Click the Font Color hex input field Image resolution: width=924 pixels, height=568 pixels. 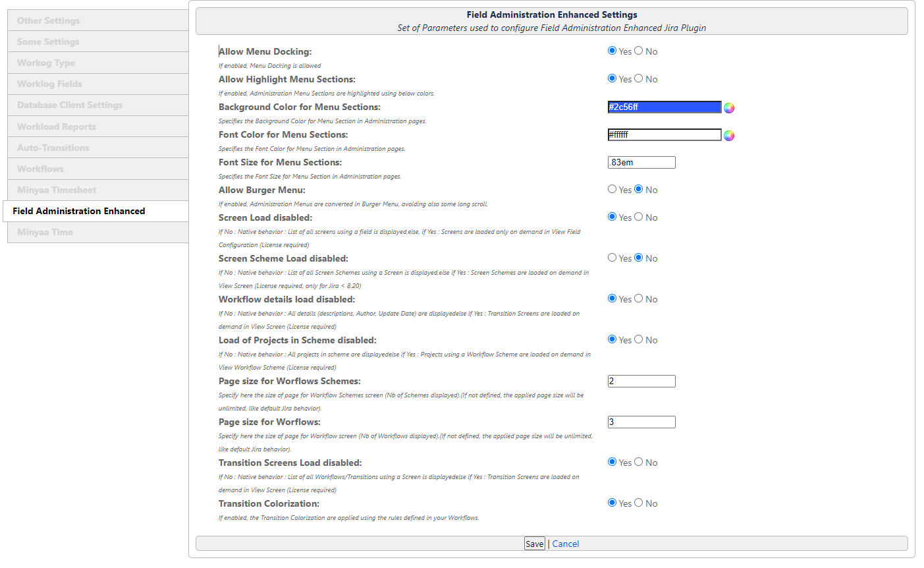(664, 135)
